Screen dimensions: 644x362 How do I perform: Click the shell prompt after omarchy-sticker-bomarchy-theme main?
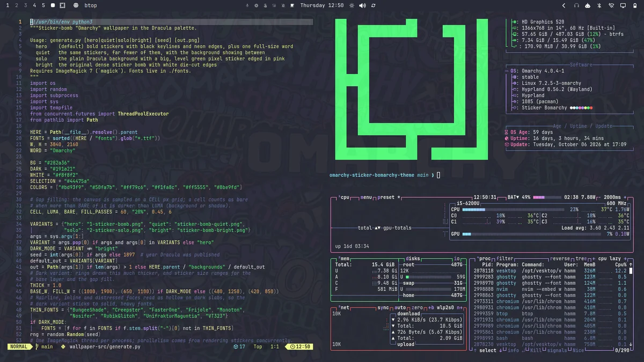438,175
